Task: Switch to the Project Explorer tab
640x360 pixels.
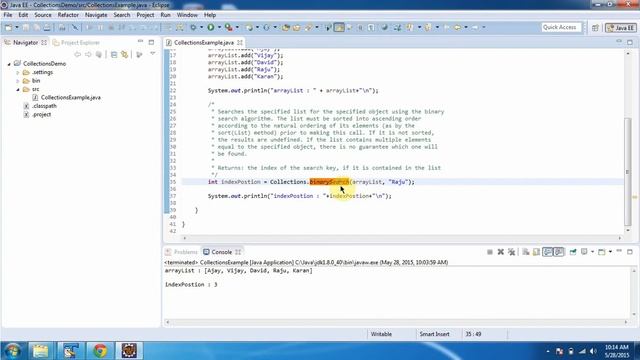Action: click(77, 42)
